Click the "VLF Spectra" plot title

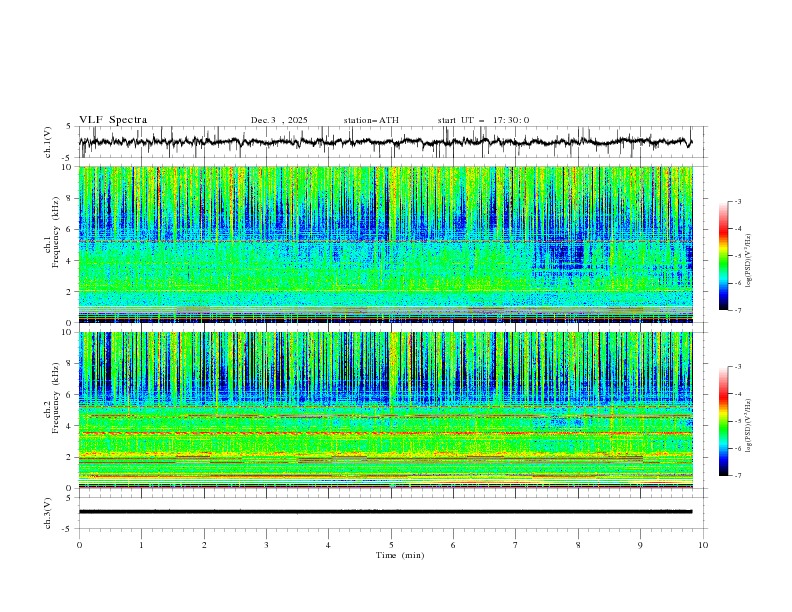(113, 120)
